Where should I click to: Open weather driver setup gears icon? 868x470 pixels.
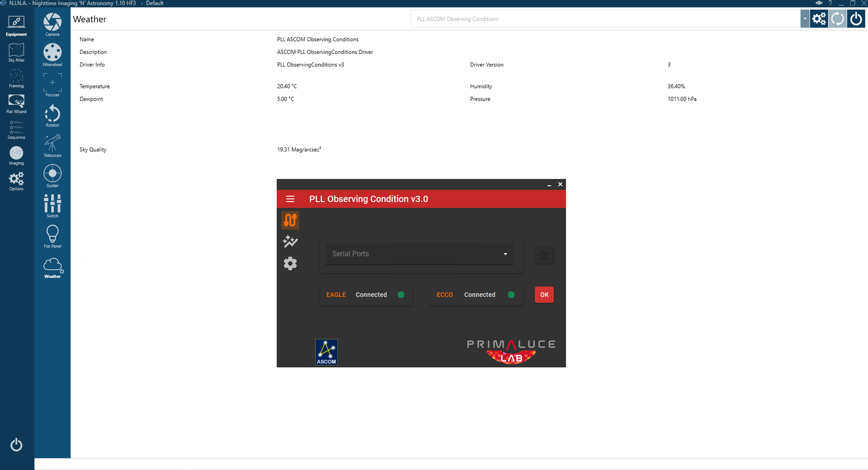click(x=819, y=19)
